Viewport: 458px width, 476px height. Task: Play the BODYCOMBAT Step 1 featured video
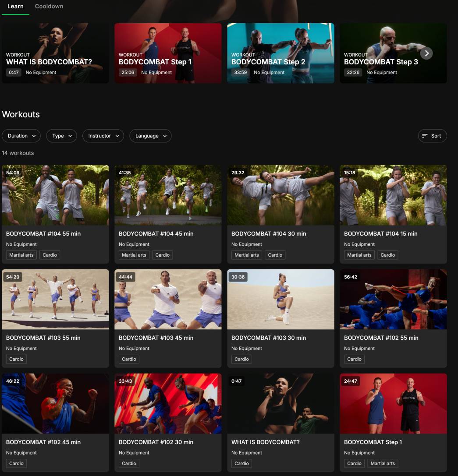(168, 53)
